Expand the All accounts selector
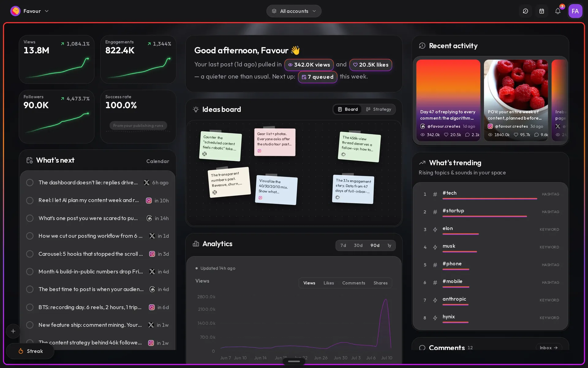The height and width of the screenshot is (368, 588). coord(294,11)
